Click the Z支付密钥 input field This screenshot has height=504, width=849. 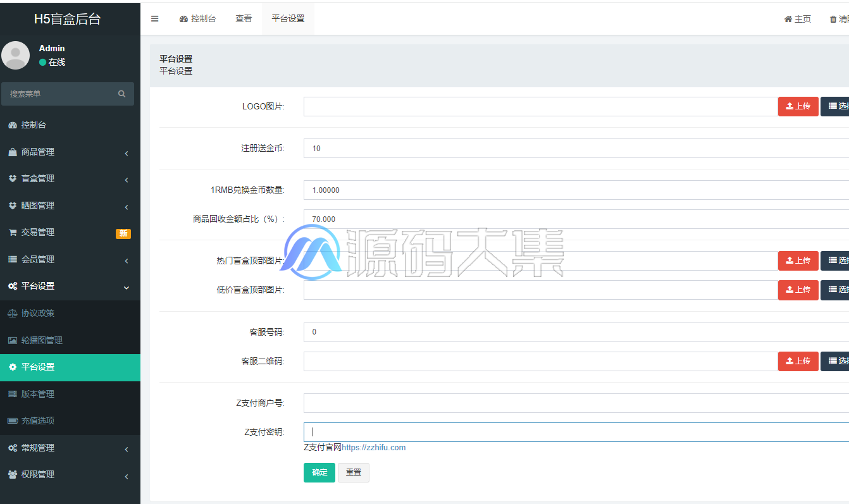coord(576,433)
